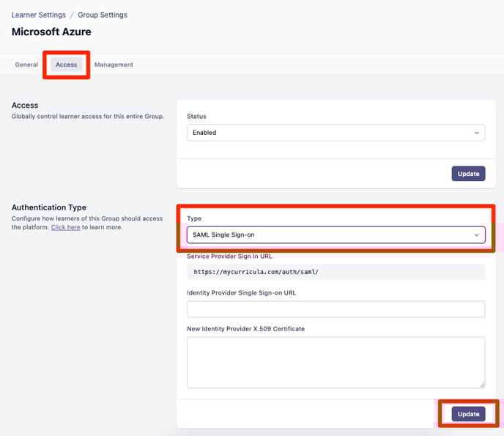Follow the "Click here" learn more link
The height and width of the screenshot is (436, 504).
point(66,227)
